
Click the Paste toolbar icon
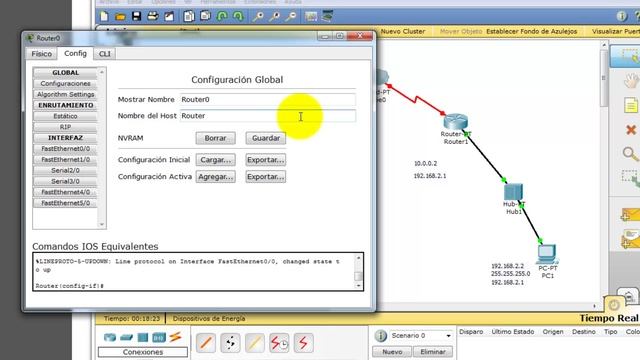[x=205, y=16]
